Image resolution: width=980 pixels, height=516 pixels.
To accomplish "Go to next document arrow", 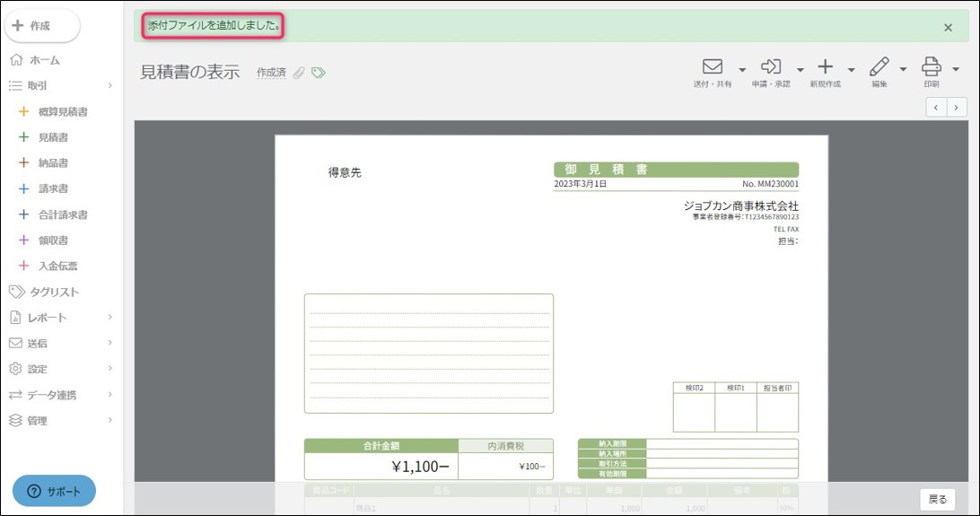I will pos(957,108).
